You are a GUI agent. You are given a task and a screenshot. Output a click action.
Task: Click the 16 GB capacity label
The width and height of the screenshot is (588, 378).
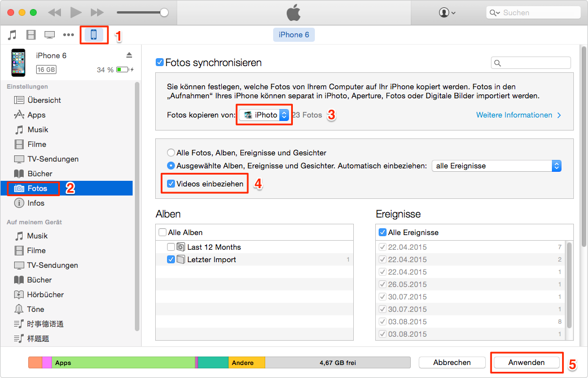point(46,69)
